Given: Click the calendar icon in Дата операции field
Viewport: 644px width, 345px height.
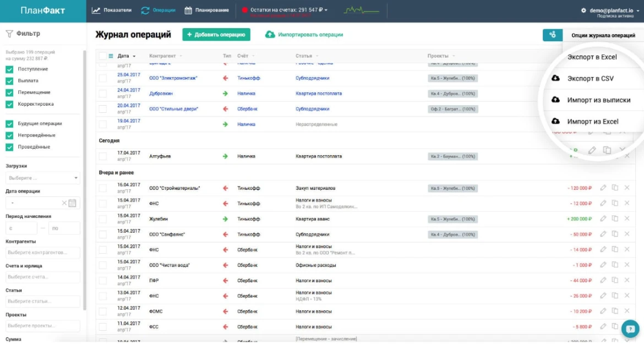Looking at the screenshot, I should (72, 203).
